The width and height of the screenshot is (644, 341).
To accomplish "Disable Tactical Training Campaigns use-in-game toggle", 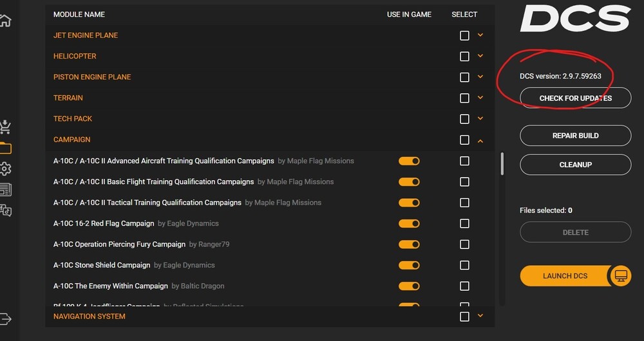I will [x=409, y=203].
